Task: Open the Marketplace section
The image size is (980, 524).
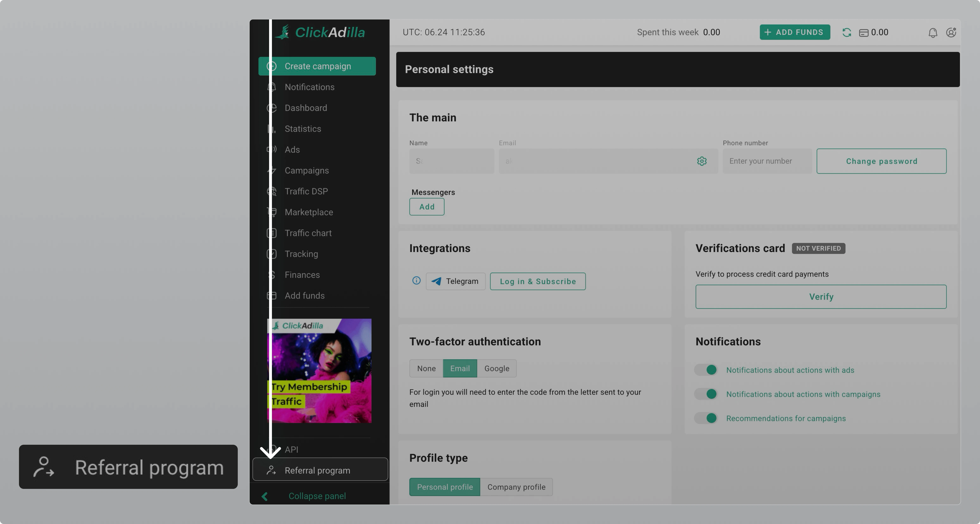Action: 309,212
